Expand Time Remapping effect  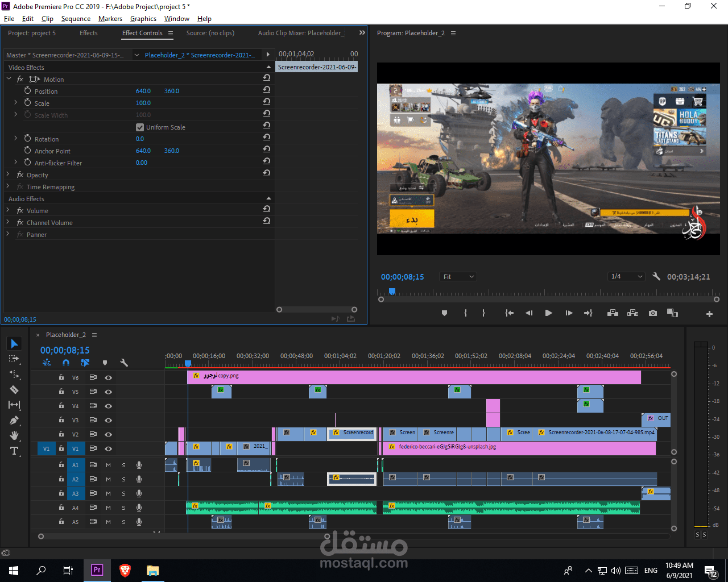click(8, 186)
